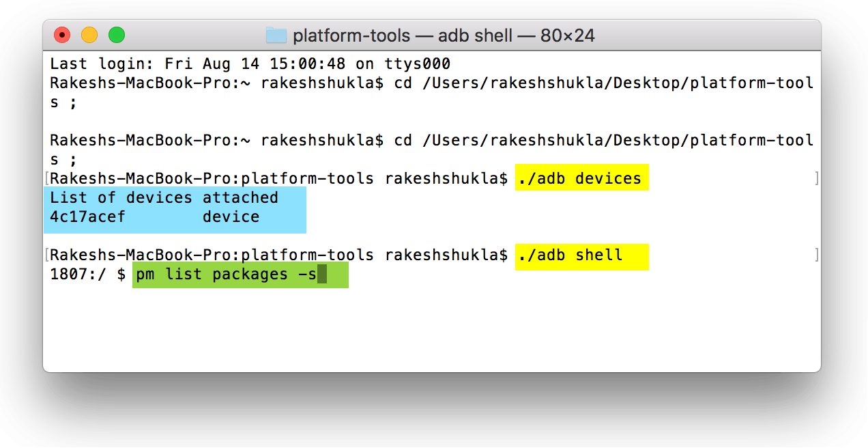Screen dimensions: 868x448
Task: Click the "List of devices attached" output line
Action: click(x=164, y=198)
